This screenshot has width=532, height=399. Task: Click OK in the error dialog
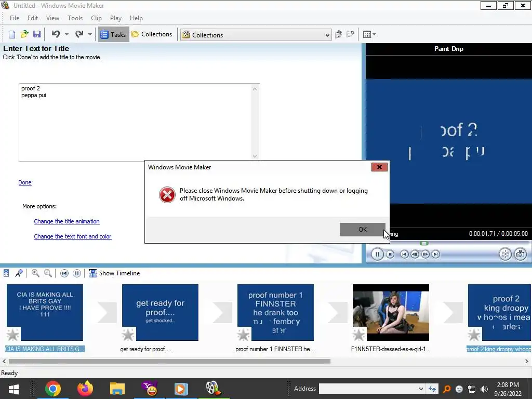[x=362, y=229]
